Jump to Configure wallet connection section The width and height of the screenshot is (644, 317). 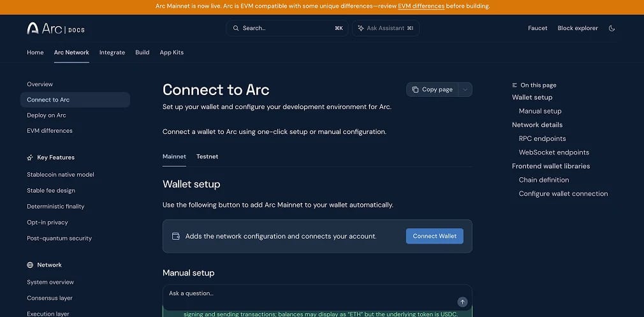click(x=563, y=193)
